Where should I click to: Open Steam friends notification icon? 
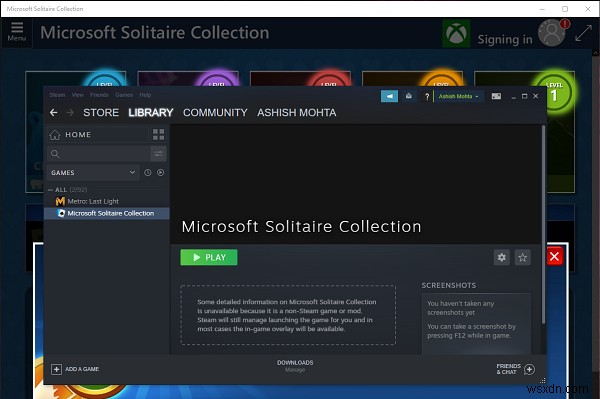point(409,96)
